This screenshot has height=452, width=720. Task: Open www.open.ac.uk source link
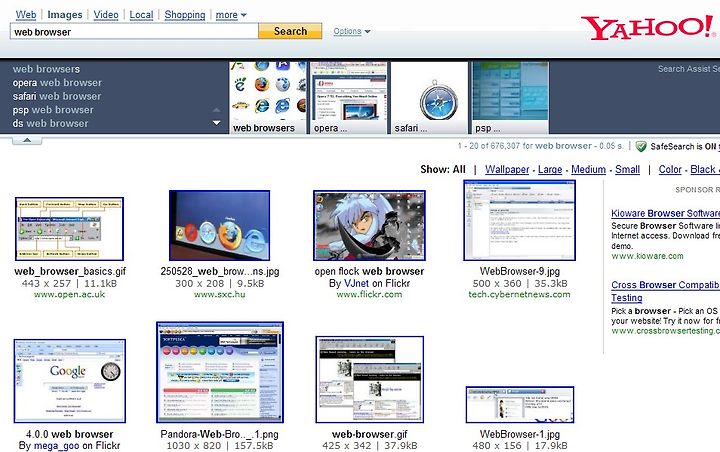(69, 294)
